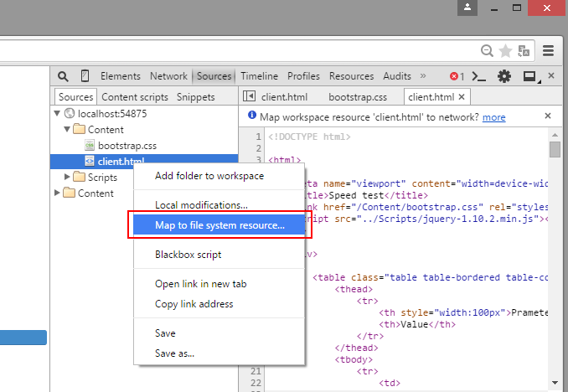Dismiss the map workspace resource notification
Image resolution: width=568 pixels, height=392 pixels.
(548, 116)
